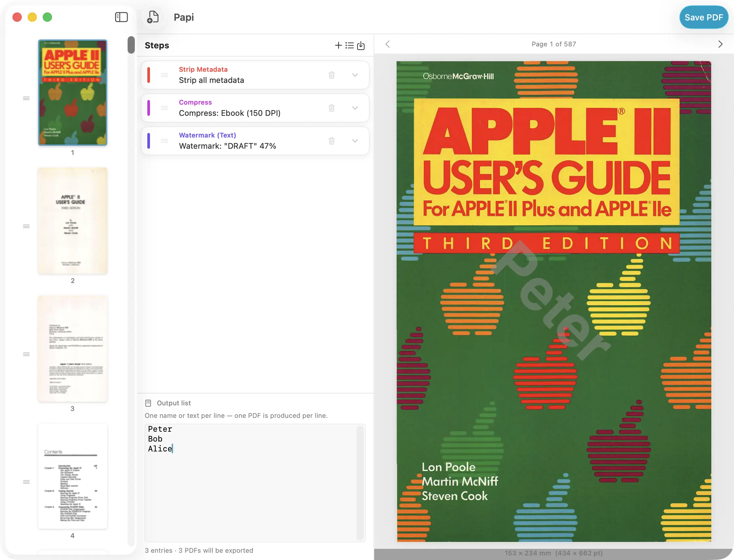The width and height of the screenshot is (734, 560).
Task: Select the Contents page 4 thumbnail
Action: 73,476
